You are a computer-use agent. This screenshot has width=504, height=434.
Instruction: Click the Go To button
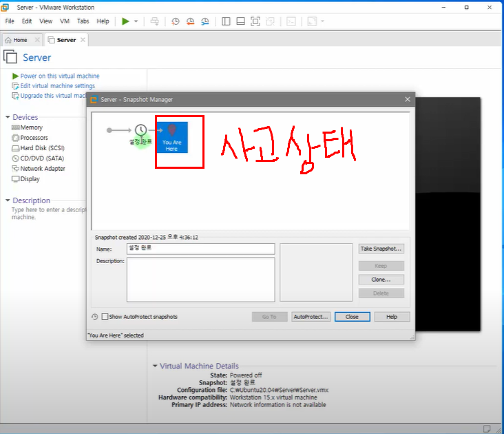click(269, 317)
